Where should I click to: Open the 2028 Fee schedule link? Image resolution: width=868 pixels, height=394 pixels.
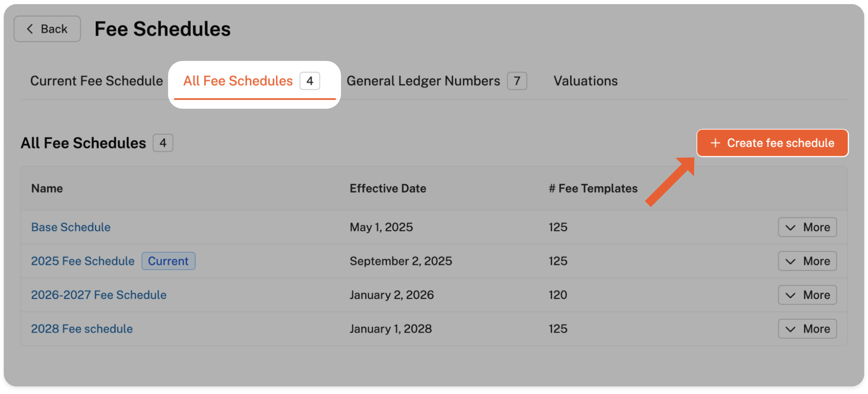pos(82,329)
